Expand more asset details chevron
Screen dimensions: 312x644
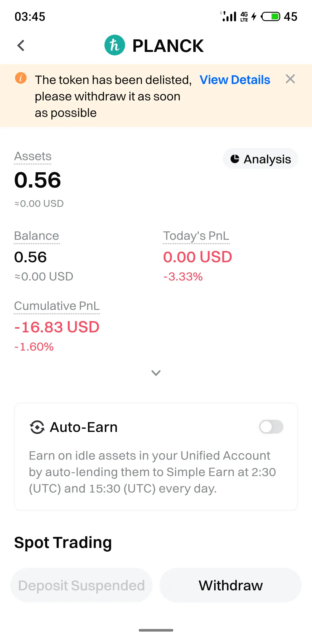156,373
